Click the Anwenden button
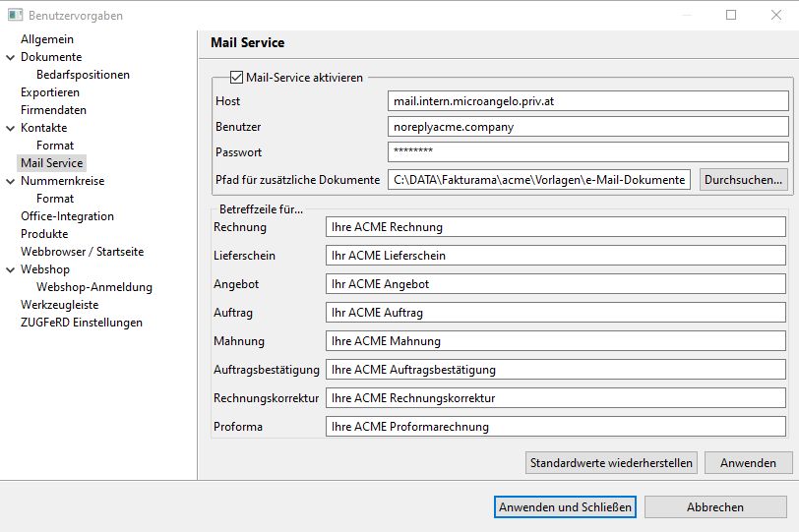The height and width of the screenshot is (532, 799). click(748, 463)
